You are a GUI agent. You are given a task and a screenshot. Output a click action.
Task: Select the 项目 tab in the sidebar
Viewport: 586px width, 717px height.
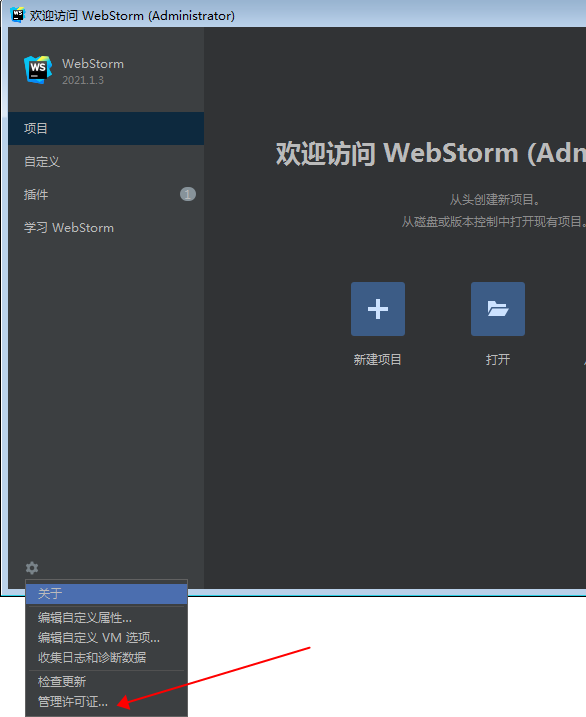coord(106,128)
